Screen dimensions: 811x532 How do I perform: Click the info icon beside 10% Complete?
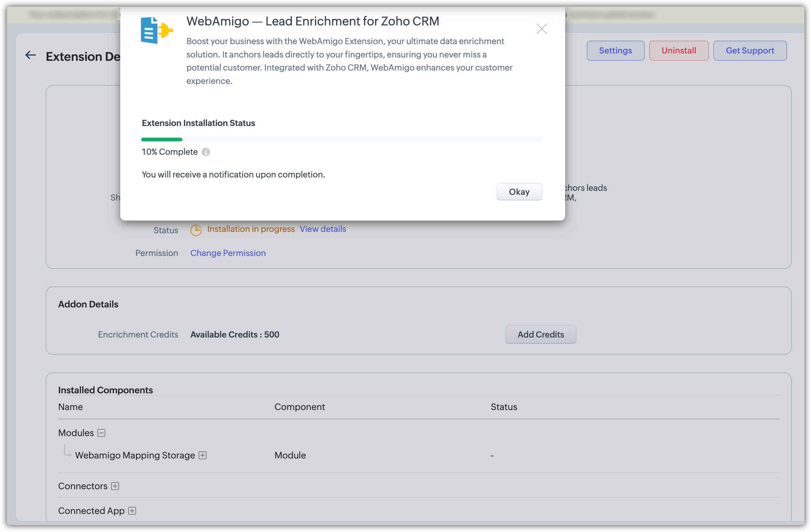click(x=206, y=152)
